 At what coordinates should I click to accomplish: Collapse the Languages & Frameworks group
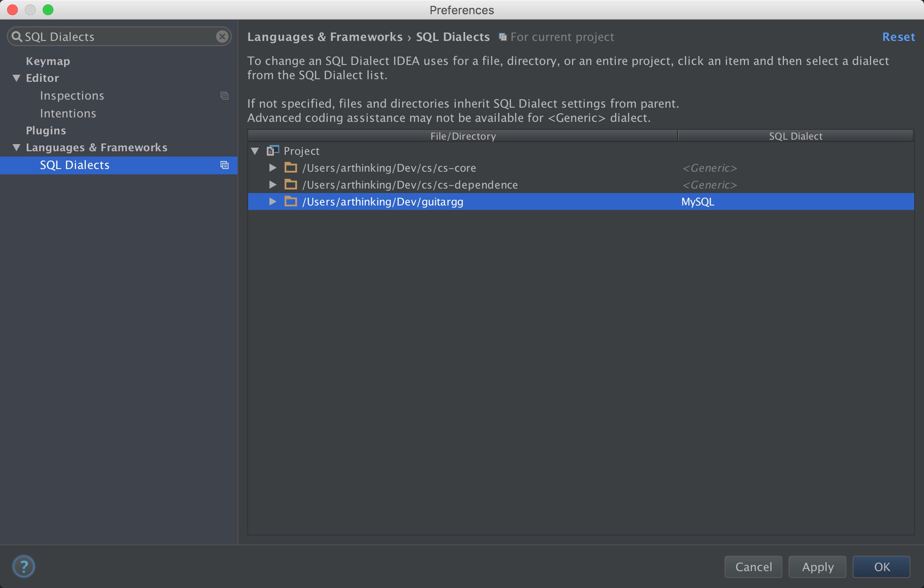(16, 148)
